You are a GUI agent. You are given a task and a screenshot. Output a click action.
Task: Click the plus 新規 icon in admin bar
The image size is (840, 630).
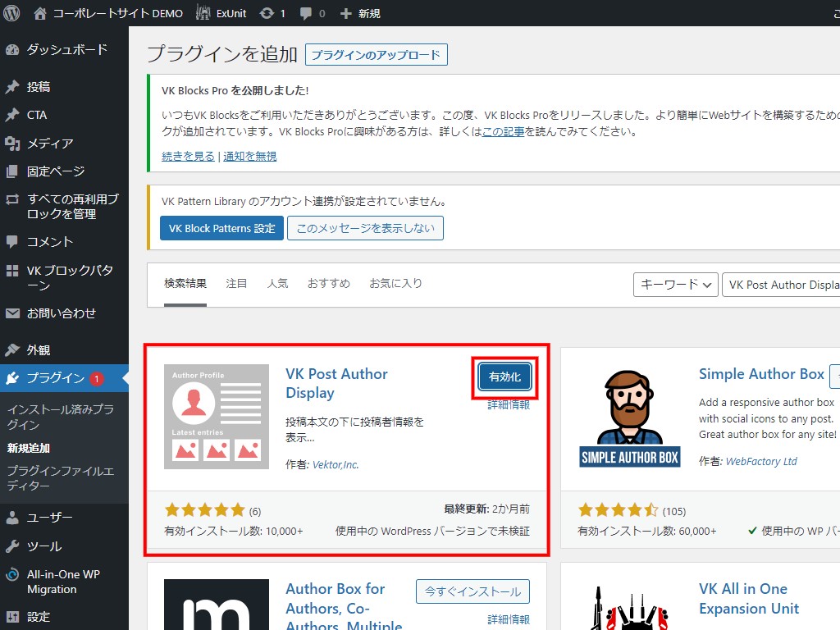[345, 13]
